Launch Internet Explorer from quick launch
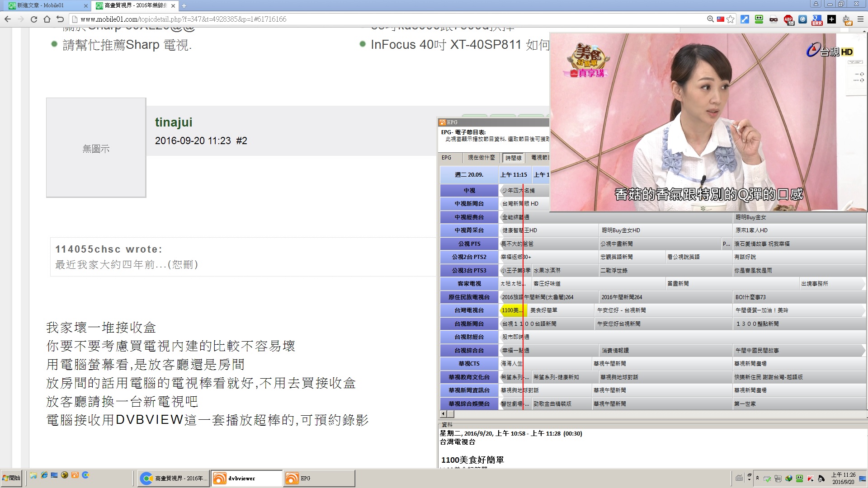The width and height of the screenshot is (868, 488). 44,475
